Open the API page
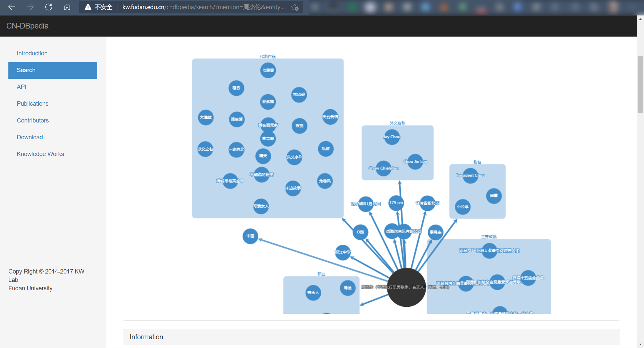 point(21,87)
